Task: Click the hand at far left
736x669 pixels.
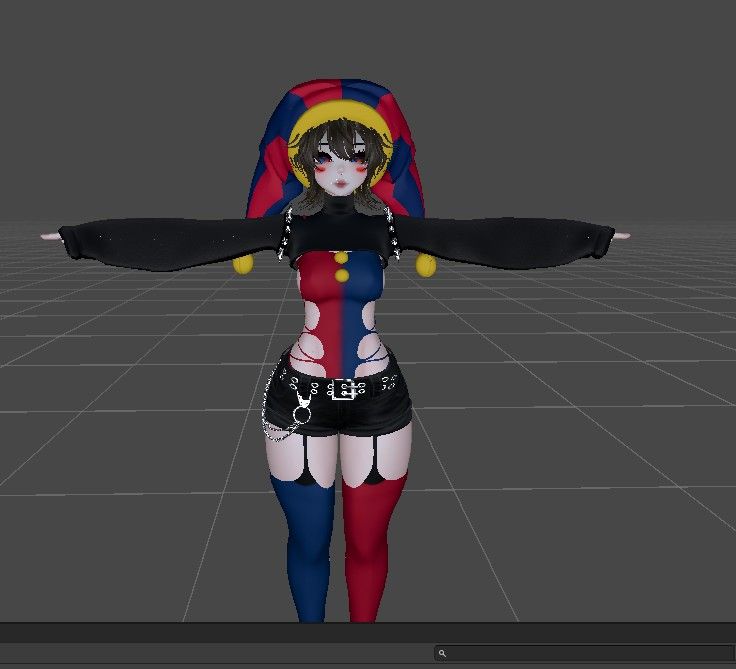Action: [x=51, y=237]
